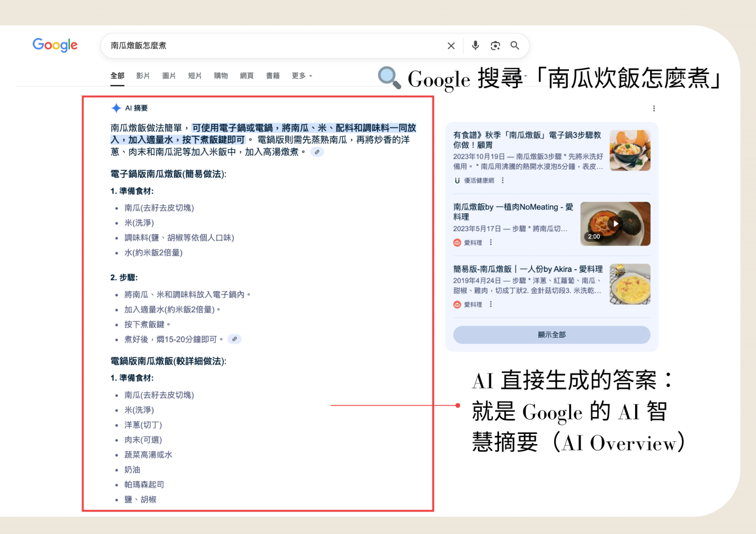
Task: Click the Google logo
Action: pyautogui.click(x=55, y=45)
